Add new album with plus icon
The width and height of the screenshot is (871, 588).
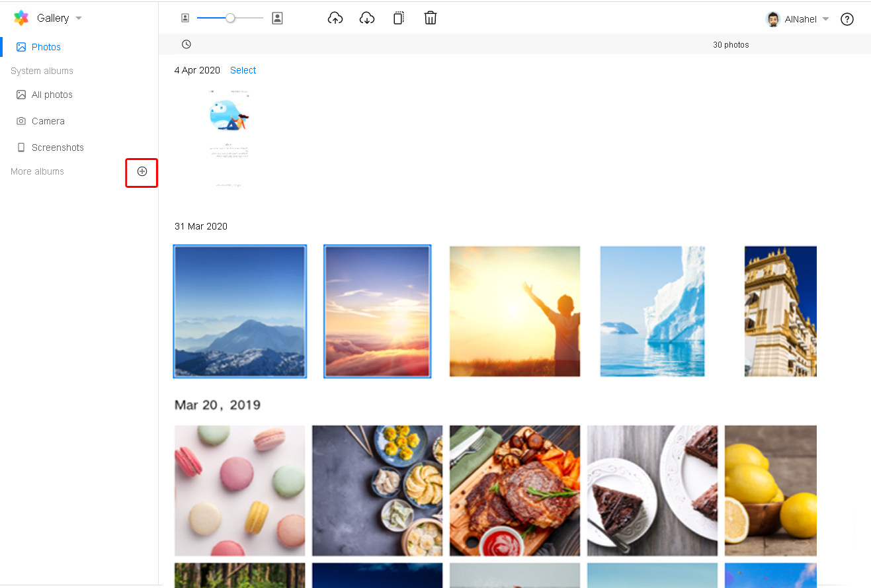(142, 172)
